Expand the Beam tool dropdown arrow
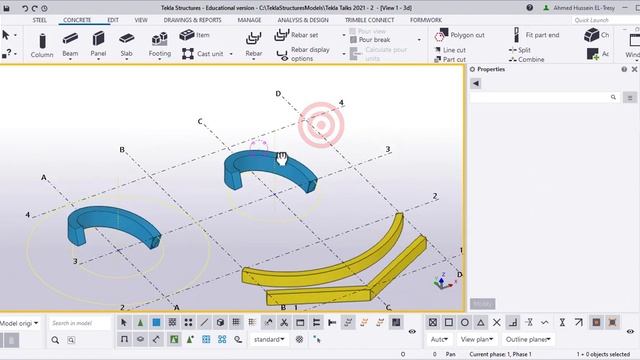Image resolution: width=640 pixels, height=360 pixels. pyautogui.click(x=70, y=59)
